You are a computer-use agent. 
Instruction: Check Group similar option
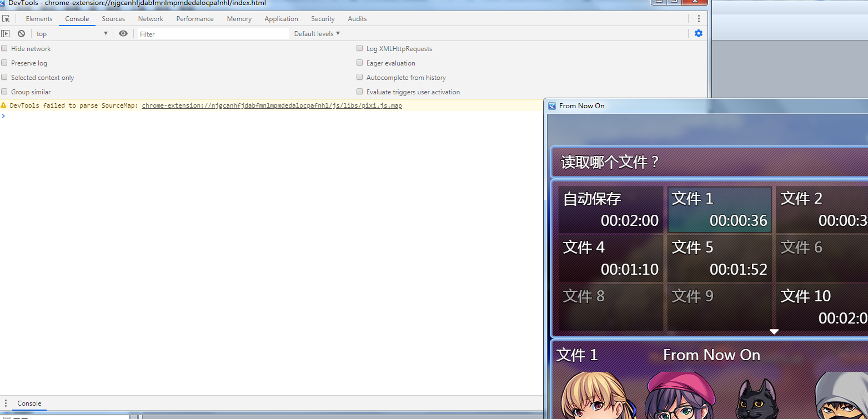click(4, 92)
